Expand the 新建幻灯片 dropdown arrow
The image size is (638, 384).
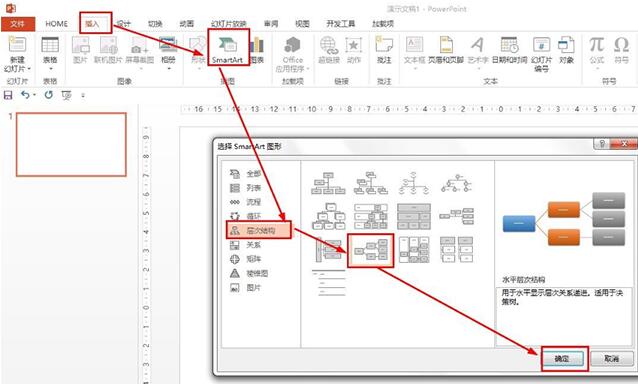(x=29, y=69)
